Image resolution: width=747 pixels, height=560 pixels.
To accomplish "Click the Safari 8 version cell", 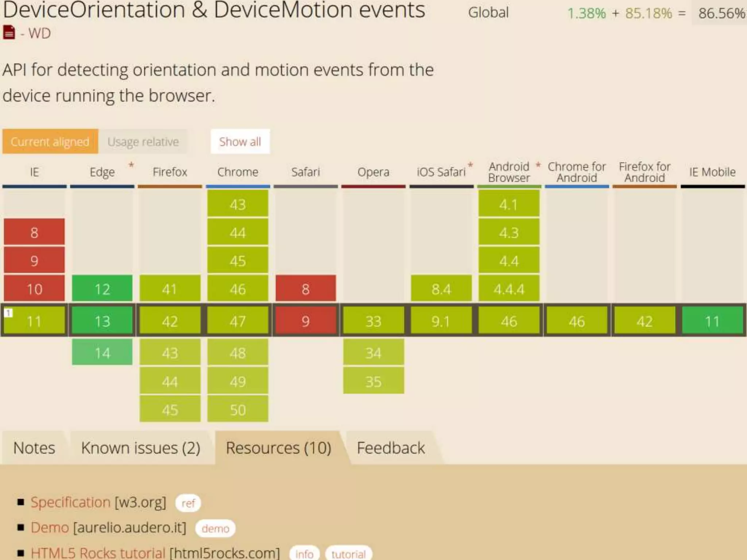I will (x=306, y=289).
